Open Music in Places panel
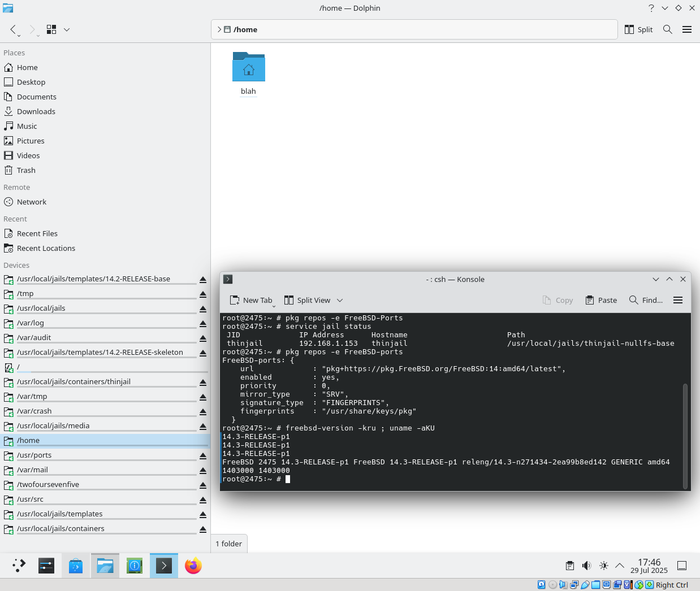 105,126
